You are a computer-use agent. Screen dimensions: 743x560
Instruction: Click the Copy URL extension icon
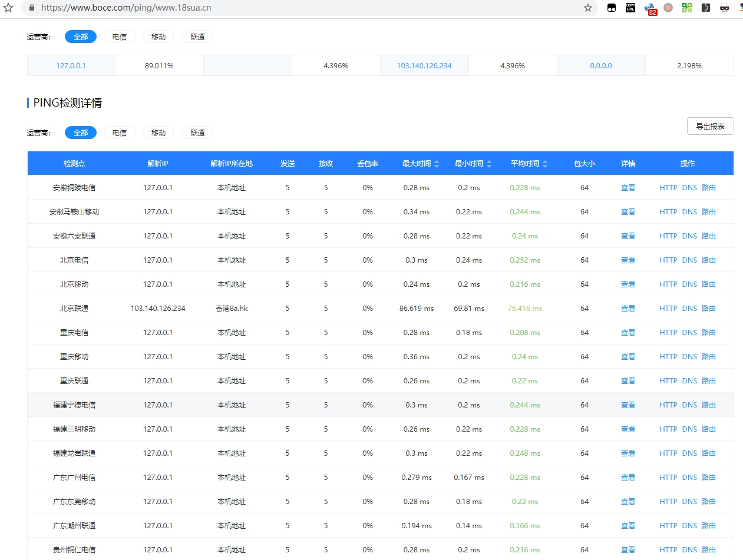coord(630,8)
